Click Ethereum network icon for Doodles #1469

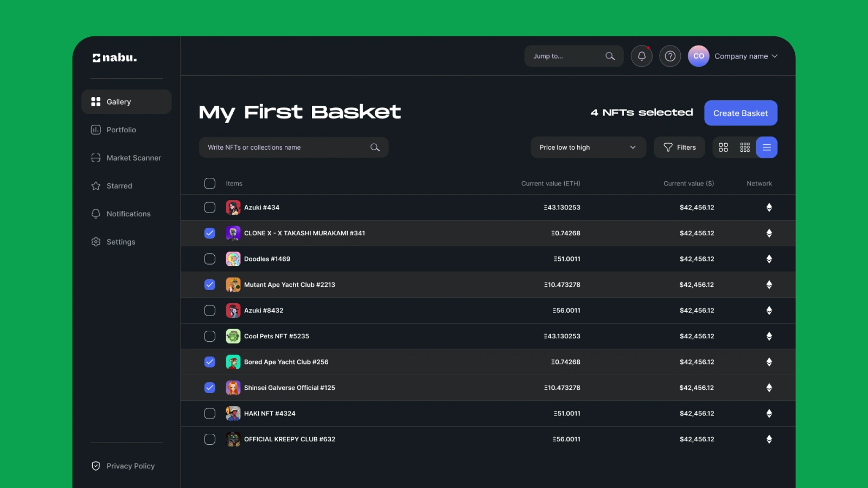(769, 259)
